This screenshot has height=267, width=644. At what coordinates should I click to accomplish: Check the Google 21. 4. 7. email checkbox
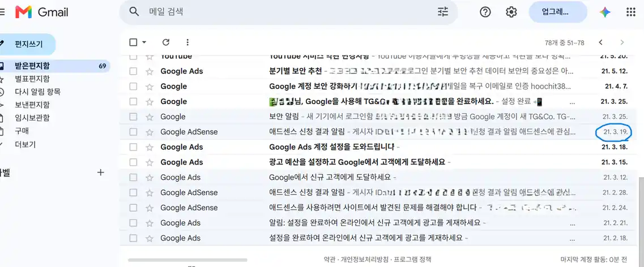point(133,87)
